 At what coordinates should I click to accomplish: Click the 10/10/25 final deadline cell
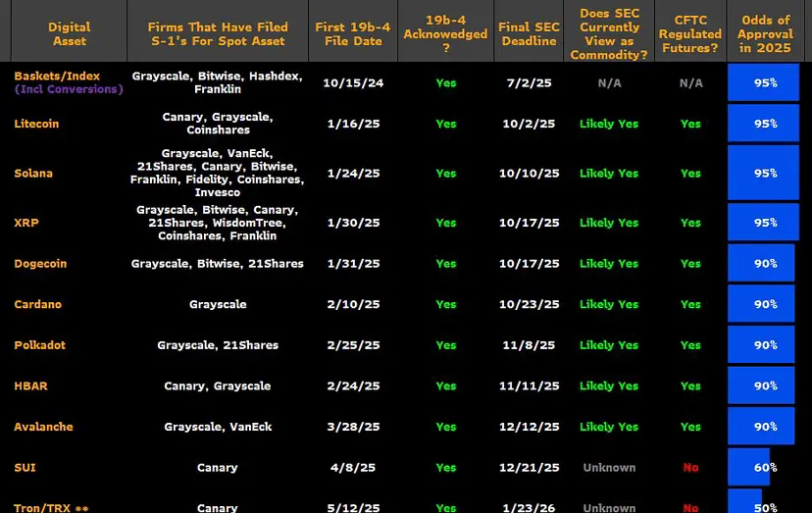(x=529, y=173)
